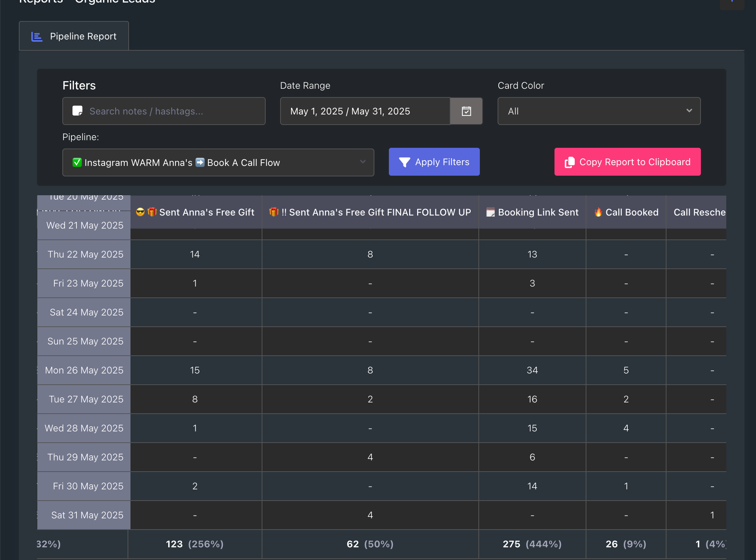756x560 pixels.
Task: Click the Booking Link Sent column header
Action: pyautogui.click(x=532, y=212)
